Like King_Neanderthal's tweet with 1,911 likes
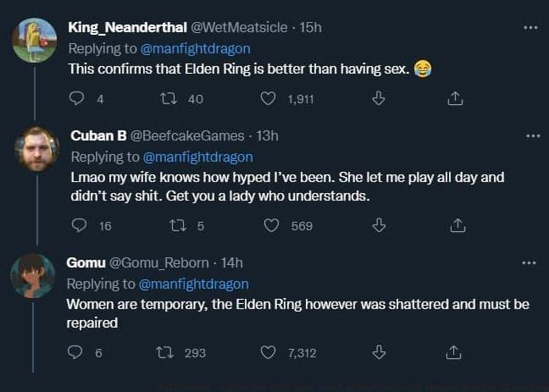 coord(268,99)
